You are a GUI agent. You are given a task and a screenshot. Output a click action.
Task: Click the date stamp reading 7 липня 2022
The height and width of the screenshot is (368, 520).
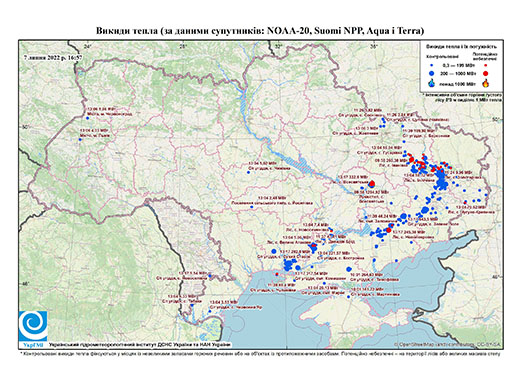[x=53, y=57]
